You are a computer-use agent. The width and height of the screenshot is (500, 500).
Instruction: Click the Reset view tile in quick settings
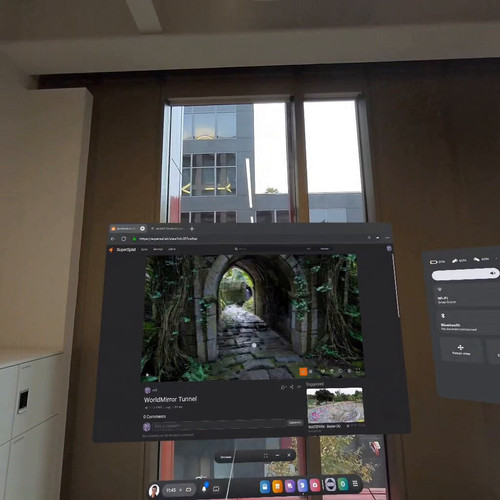coord(461,350)
